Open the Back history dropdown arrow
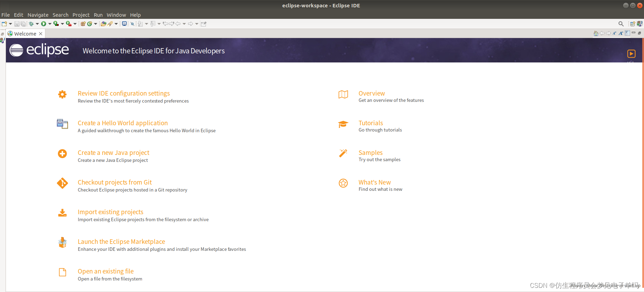This screenshot has width=644, height=292. [x=184, y=24]
